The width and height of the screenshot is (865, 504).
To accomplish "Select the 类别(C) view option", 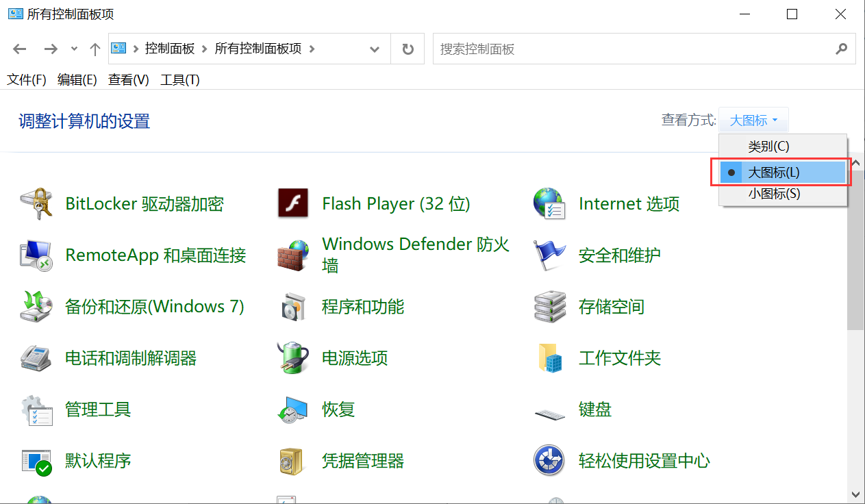I will [x=783, y=146].
